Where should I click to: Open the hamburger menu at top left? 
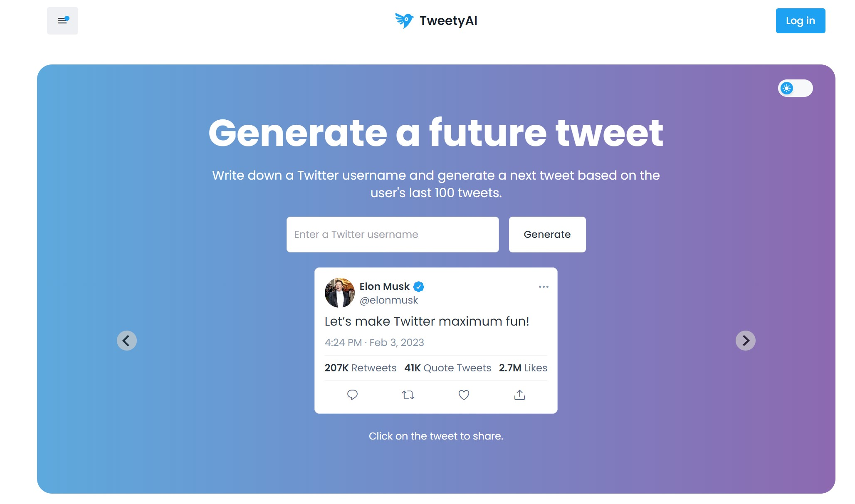(62, 21)
